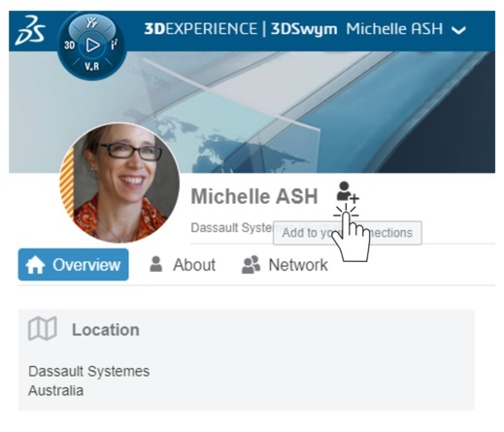Click Michelle ASH name in top bar
Viewport: 504px width, 432px height.
click(394, 29)
